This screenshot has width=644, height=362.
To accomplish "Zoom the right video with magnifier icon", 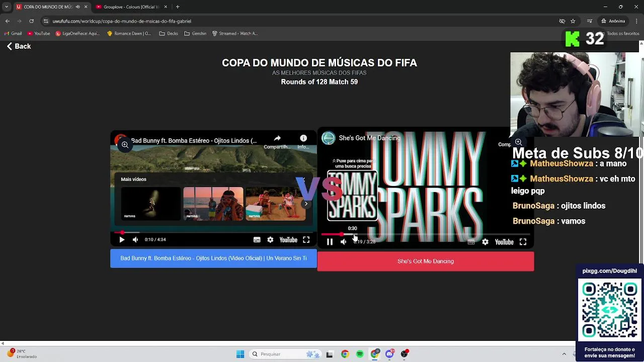I will [x=518, y=142].
